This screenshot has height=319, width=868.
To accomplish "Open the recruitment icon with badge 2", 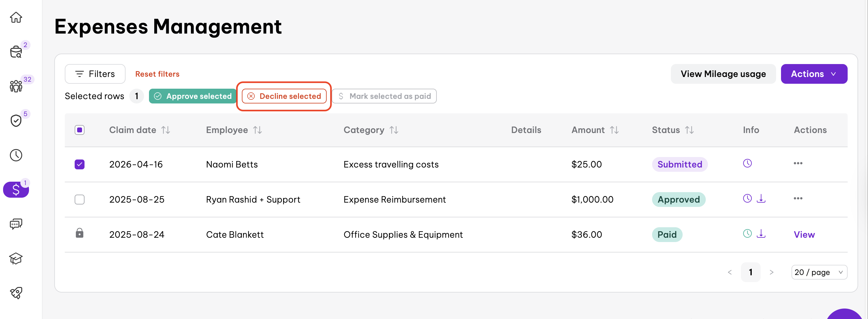I will coord(16,52).
